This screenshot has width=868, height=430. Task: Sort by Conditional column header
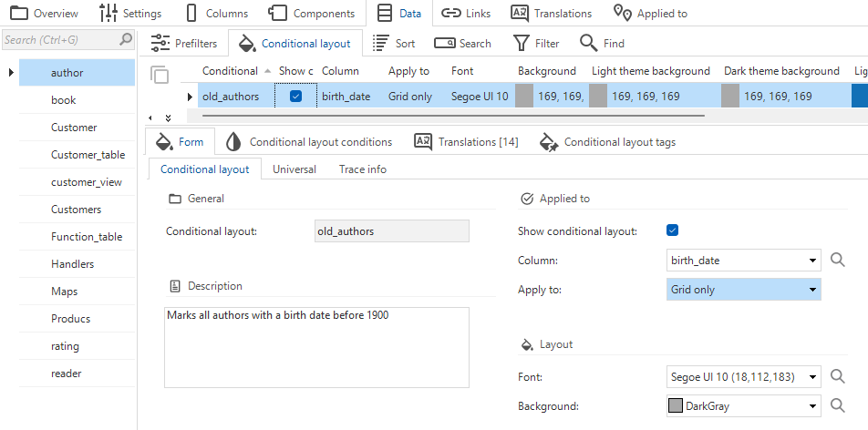click(230, 71)
